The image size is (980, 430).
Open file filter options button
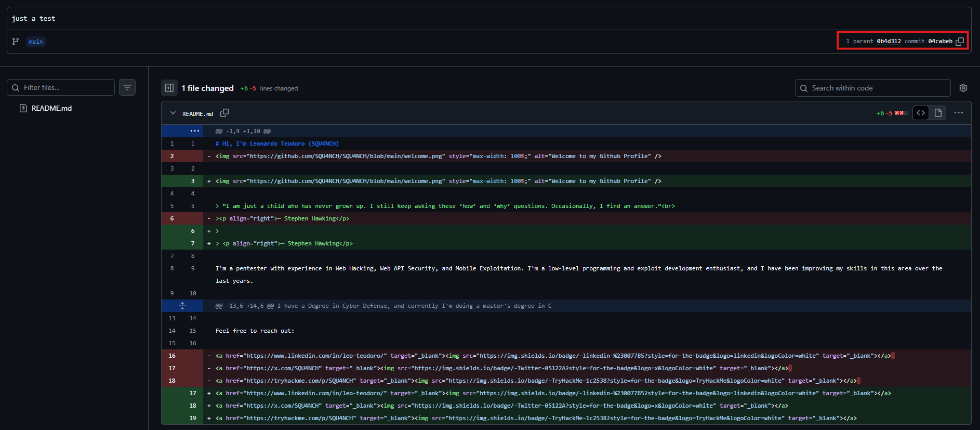[x=127, y=88]
